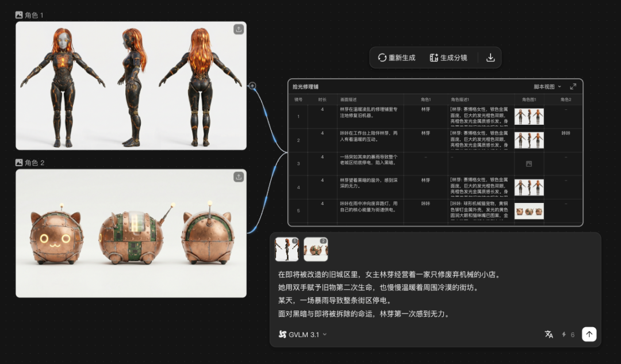The height and width of the screenshot is (364, 621).
Task: Click the placeholder image in storyboard row 3
Action: (x=528, y=163)
